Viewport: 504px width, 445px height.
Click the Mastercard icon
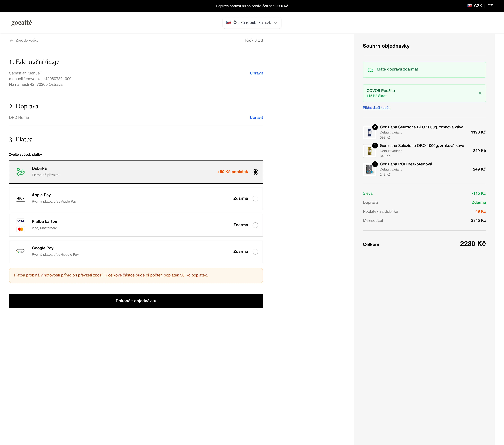point(21,229)
